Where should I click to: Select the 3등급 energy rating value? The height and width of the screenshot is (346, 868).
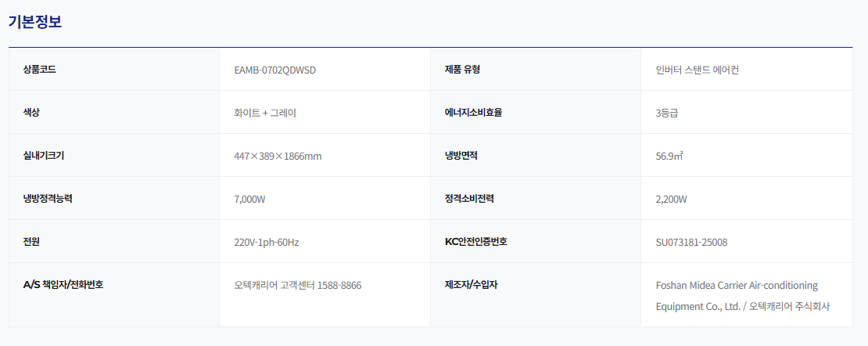point(667,113)
